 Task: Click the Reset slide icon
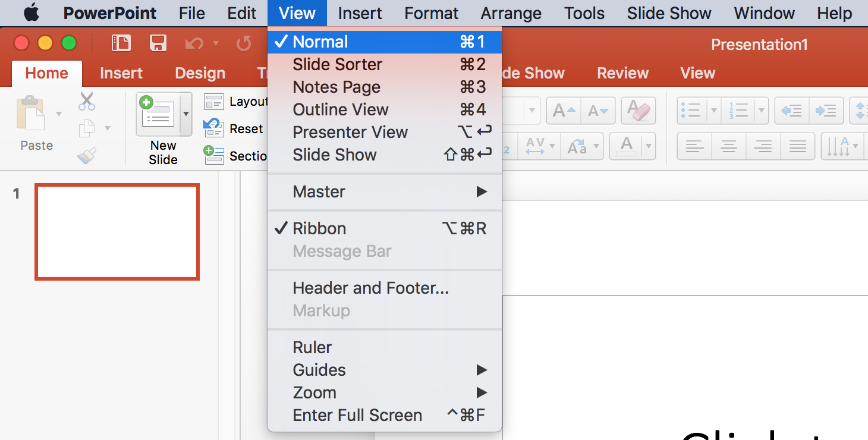tap(213, 128)
